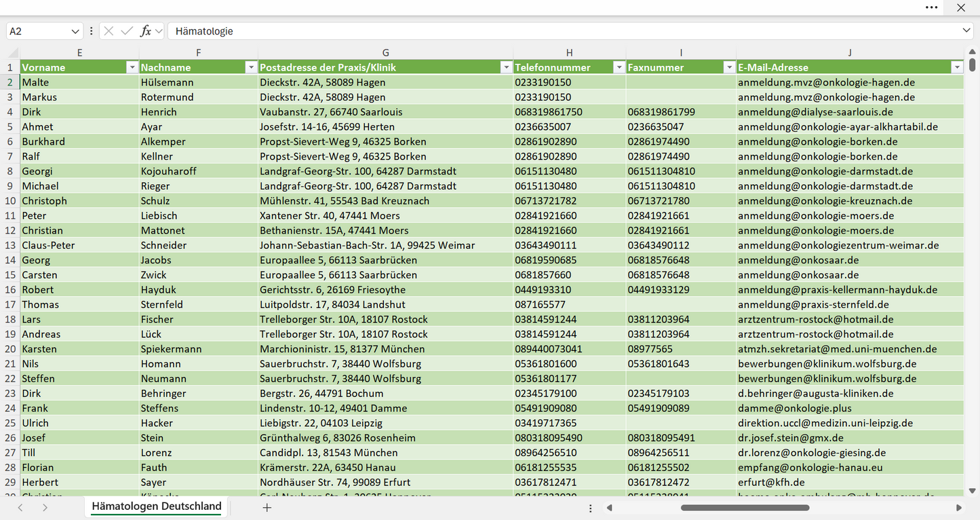Open the Name Box dropdown arrow
980x520 pixels.
coord(75,31)
